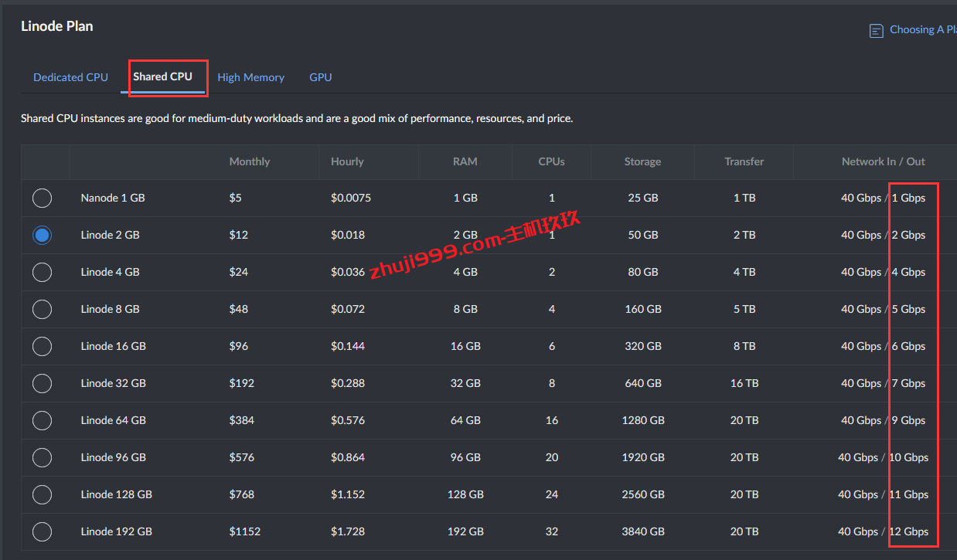
Task: Click the Linode 16 GB plan name
Action: click(x=113, y=346)
